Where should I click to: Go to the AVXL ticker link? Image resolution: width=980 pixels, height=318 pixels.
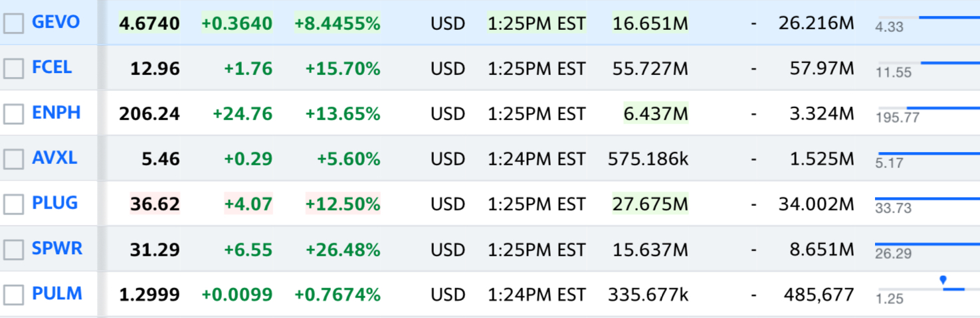coord(54,157)
